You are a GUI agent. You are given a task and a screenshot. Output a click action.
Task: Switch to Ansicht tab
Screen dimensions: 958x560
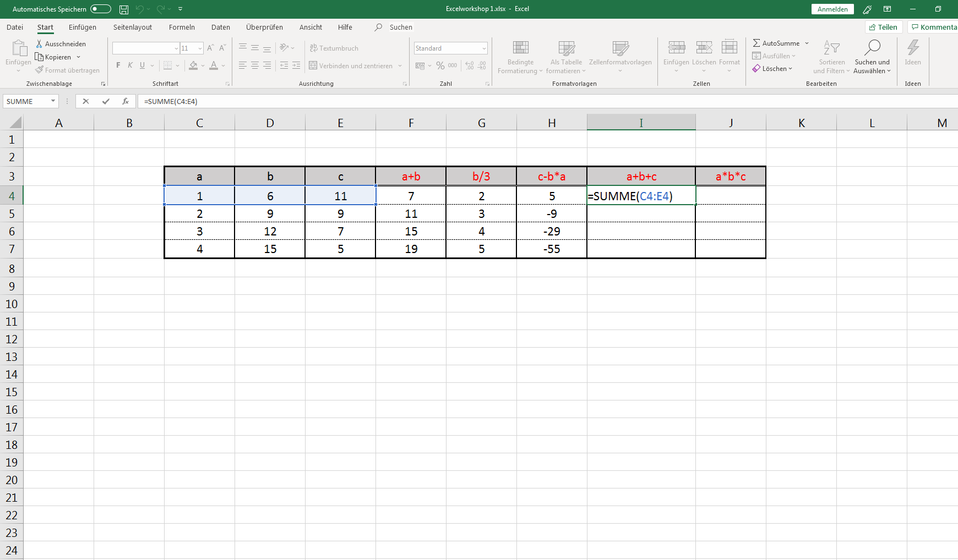coord(311,27)
